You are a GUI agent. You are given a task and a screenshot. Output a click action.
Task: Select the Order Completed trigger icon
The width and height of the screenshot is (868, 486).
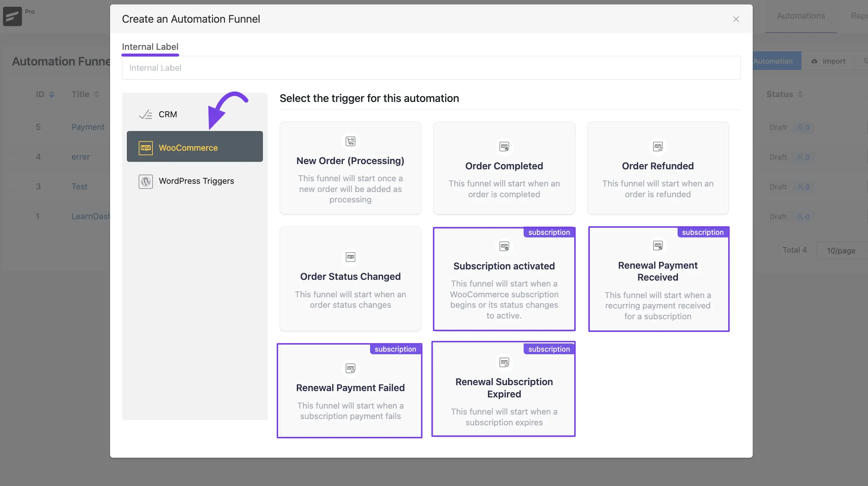pos(504,147)
